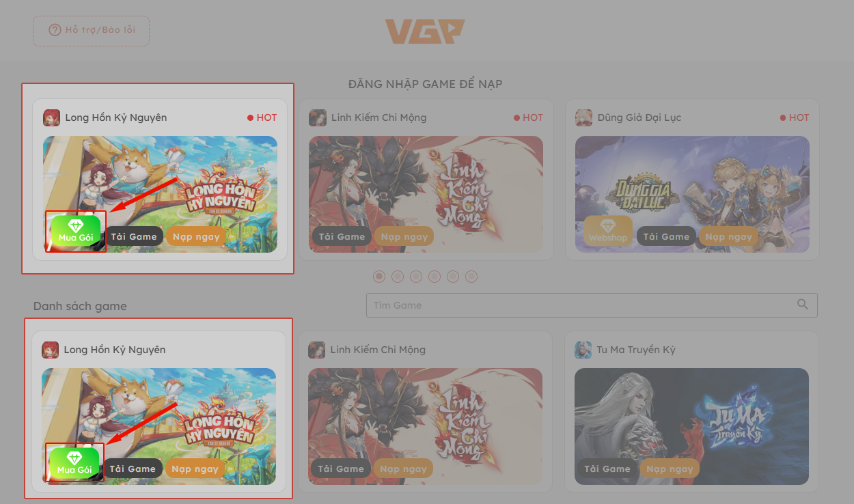The image size is (854, 504).
Task: Click Nạp ngay on top Linh Kiếm Chi Mộng
Action: [404, 237]
